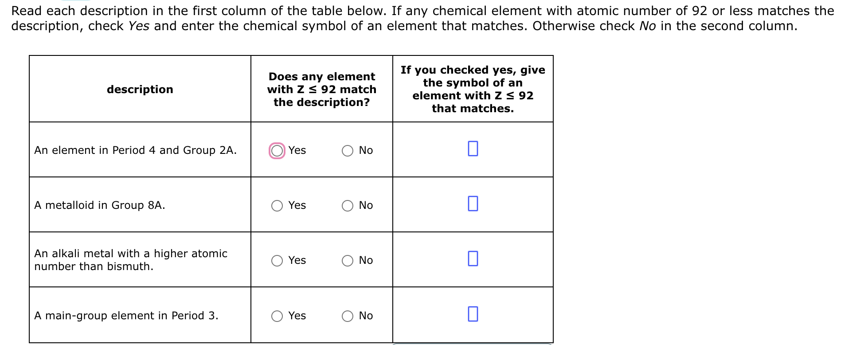Click the alkali metal description text
This screenshot has width=868, height=345.
[x=131, y=260]
